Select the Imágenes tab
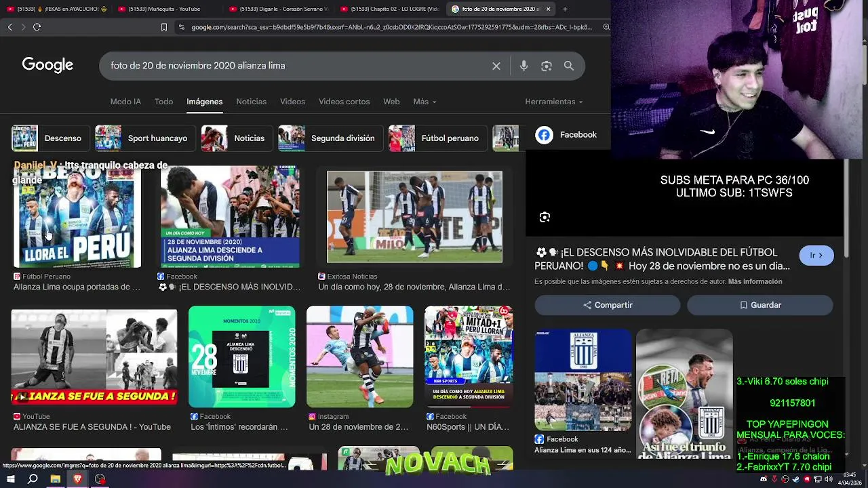868x488 pixels. 204,102
